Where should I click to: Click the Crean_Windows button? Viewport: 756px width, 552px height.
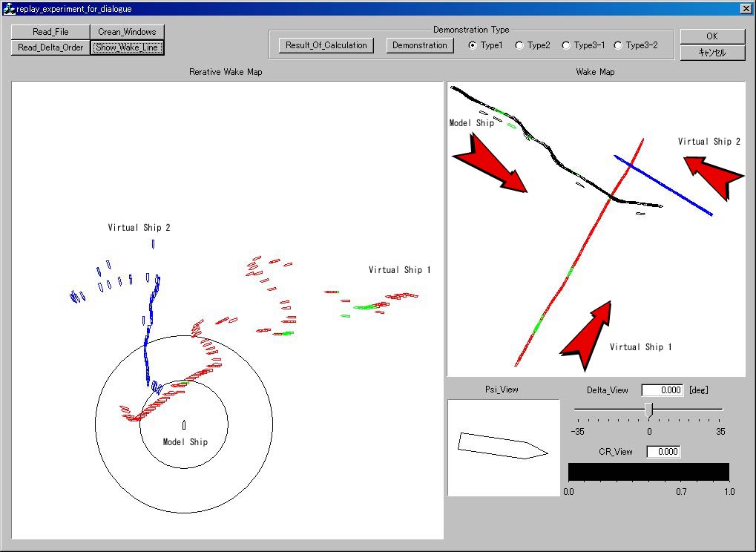click(128, 32)
